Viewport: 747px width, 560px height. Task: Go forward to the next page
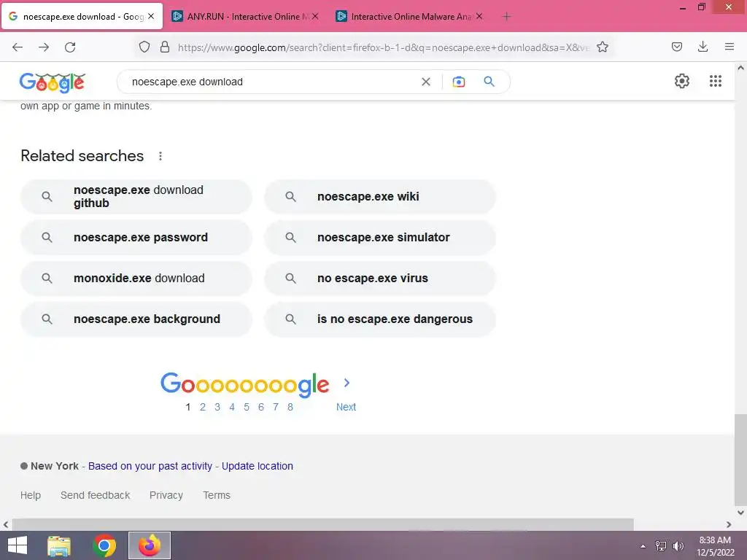pyautogui.click(x=44, y=47)
